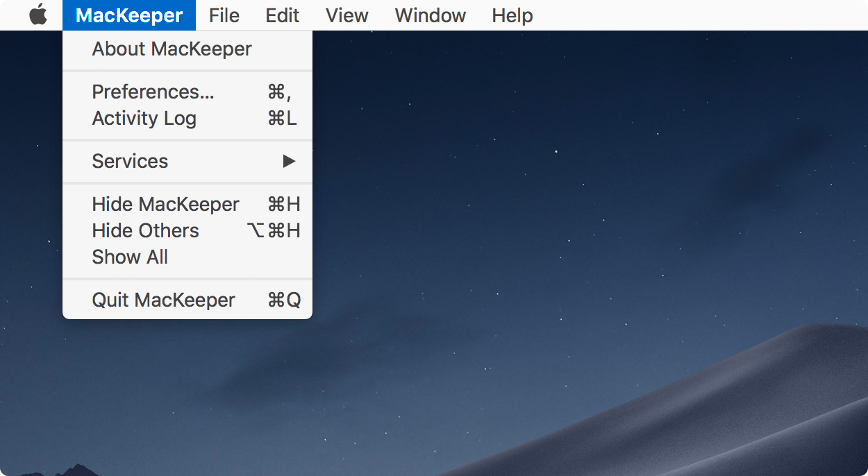Open the Help menu
Screen dimensions: 868x476
[512, 15]
